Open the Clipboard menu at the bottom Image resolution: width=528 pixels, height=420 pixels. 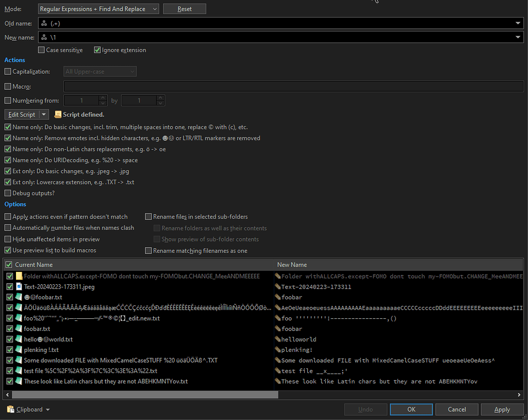[48, 409]
